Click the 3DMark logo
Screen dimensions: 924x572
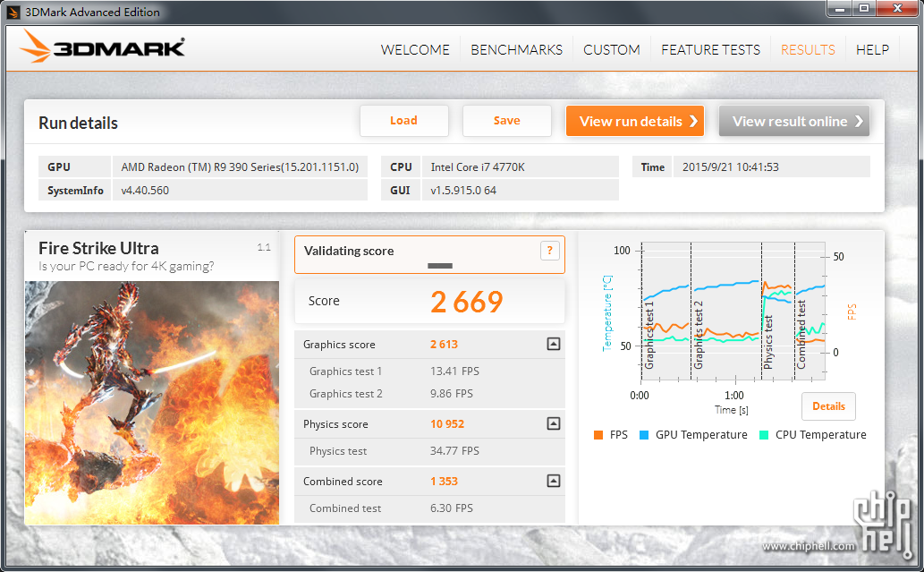pos(102,47)
